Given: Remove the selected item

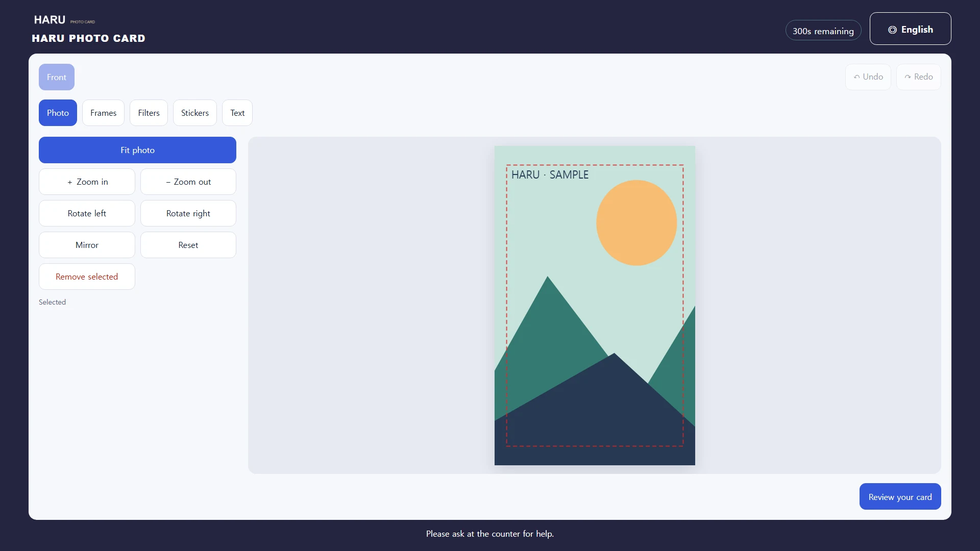Looking at the screenshot, I should click(87, 277).
